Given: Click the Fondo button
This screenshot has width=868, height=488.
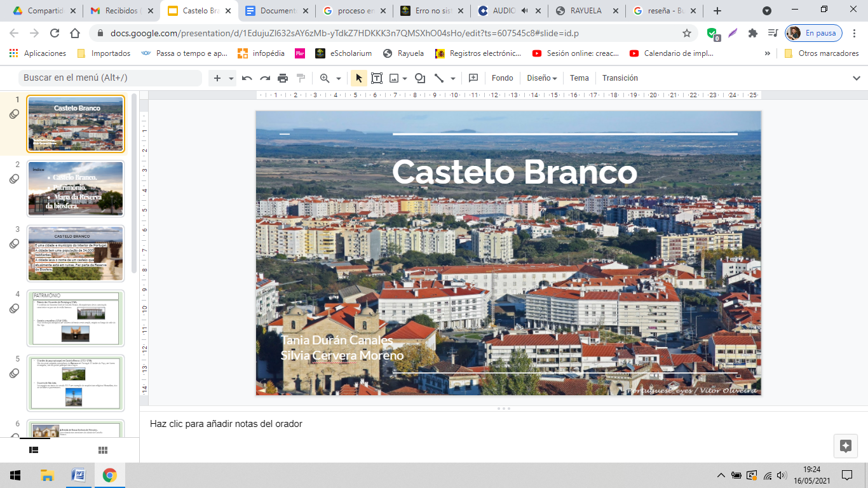Looking at the screenshot, I should [x=503, y=78].
